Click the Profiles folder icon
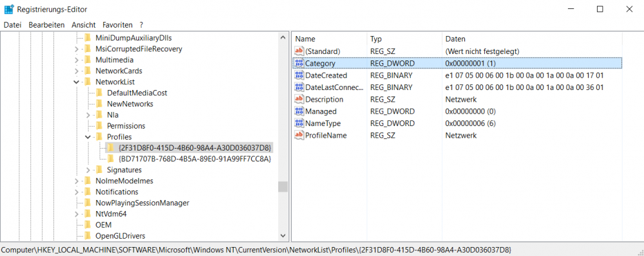This screenshot has height=256, width=644. pyautogui.click(x=99, y=136)
